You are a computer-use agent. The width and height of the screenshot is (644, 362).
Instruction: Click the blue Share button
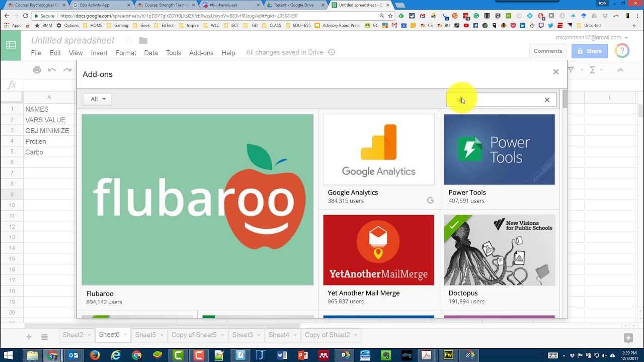[x=589, y=51]
